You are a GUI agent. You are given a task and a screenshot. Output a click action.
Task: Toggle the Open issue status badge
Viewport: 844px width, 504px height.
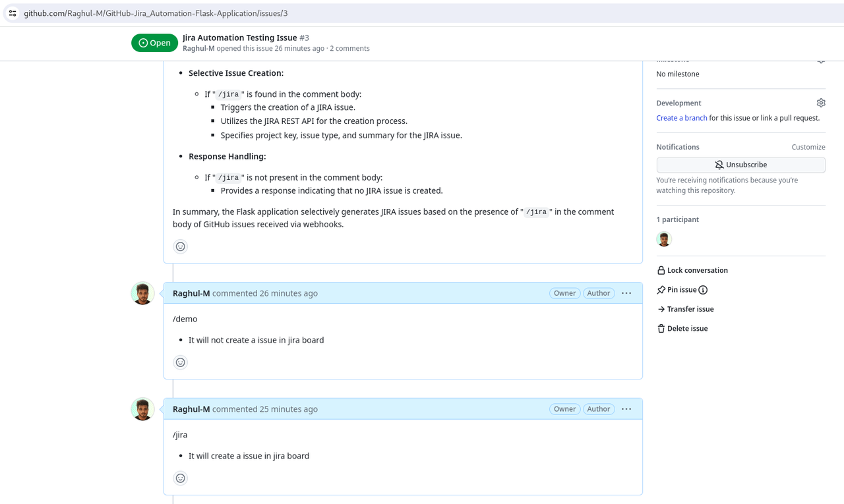coord(154,42)
